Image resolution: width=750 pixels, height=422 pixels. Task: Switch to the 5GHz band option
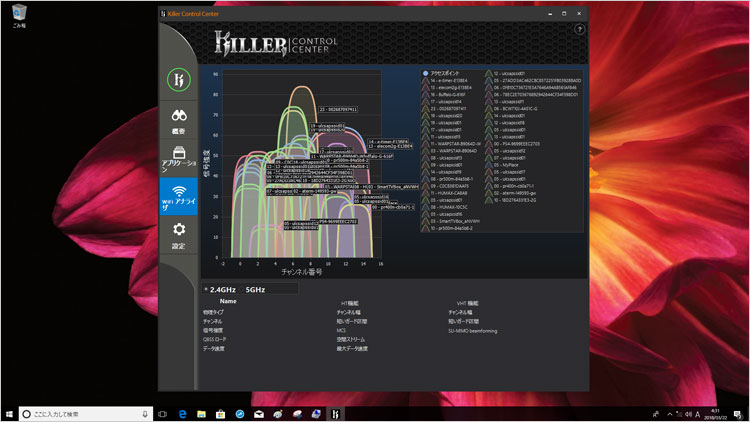(x=257, y=289)
